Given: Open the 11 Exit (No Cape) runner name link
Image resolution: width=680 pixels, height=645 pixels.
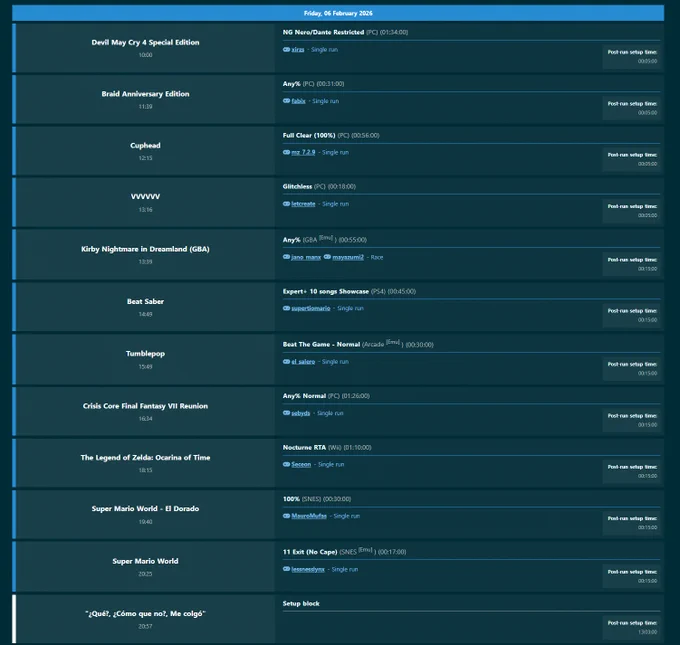Looking at the screenshot, I should [x=308, y=570].
